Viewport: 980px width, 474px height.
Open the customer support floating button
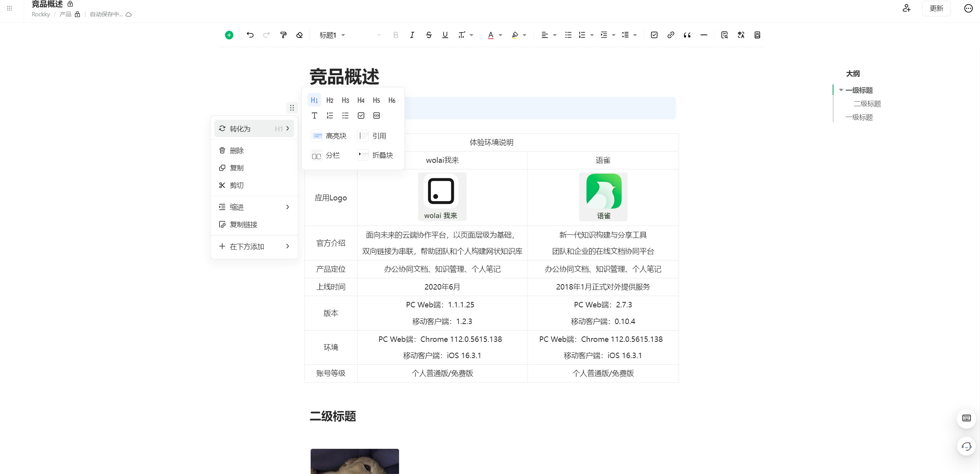pyautogui.click(x=966, y=446)
